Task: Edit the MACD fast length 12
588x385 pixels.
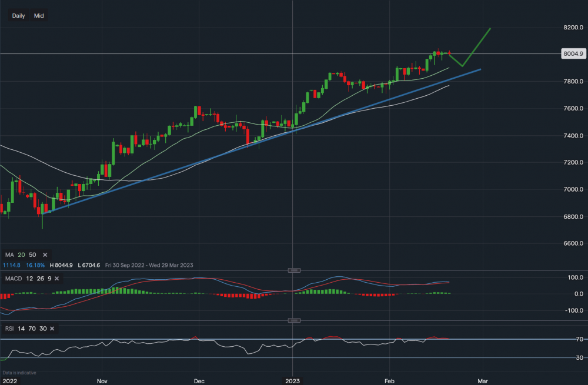Action: (x=30, y=279)
